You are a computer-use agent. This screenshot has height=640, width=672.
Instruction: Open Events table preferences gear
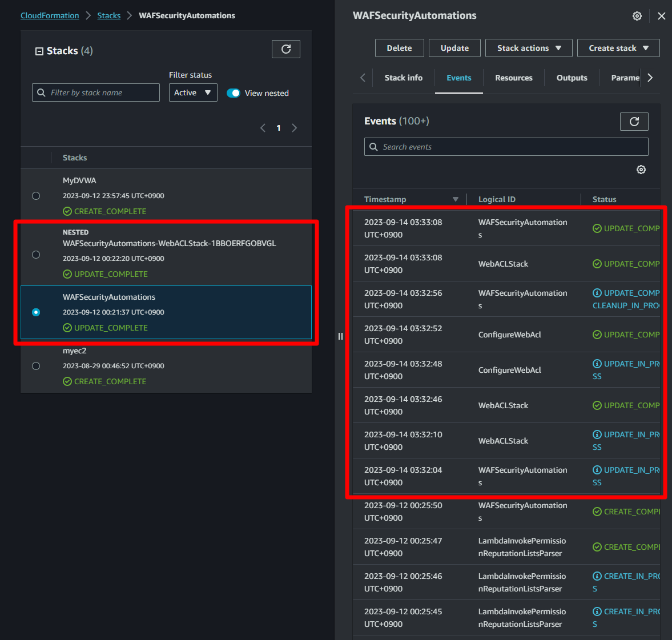pyautogui.click(x=641, y=170)
